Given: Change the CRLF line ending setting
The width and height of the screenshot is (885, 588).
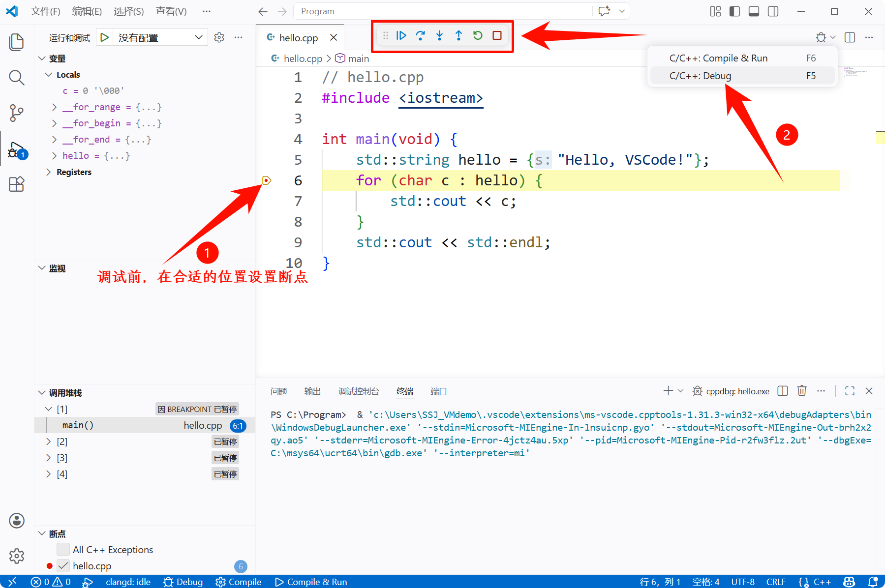Looking at the screenshot, I should click(776, 582).
